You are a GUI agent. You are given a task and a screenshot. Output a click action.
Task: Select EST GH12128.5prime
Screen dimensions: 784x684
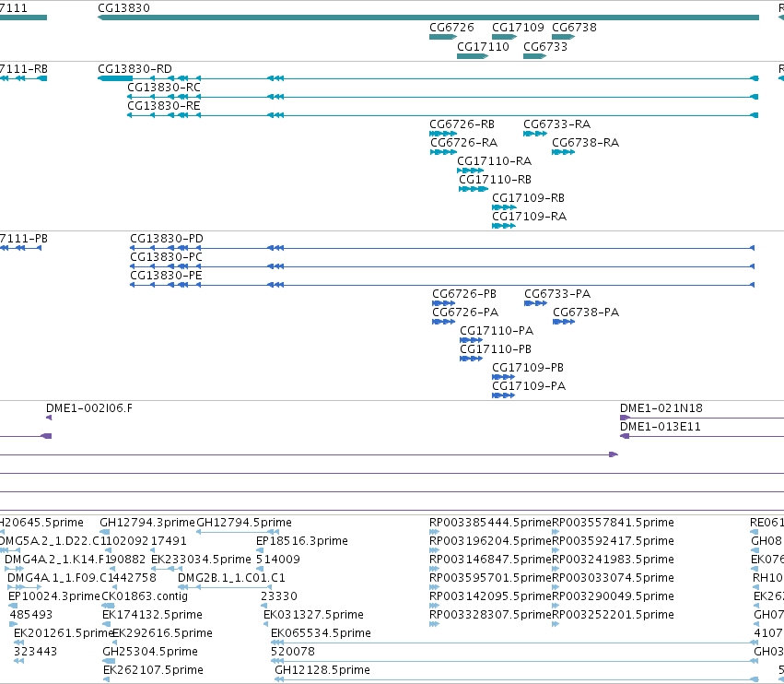tap(517, 679)
